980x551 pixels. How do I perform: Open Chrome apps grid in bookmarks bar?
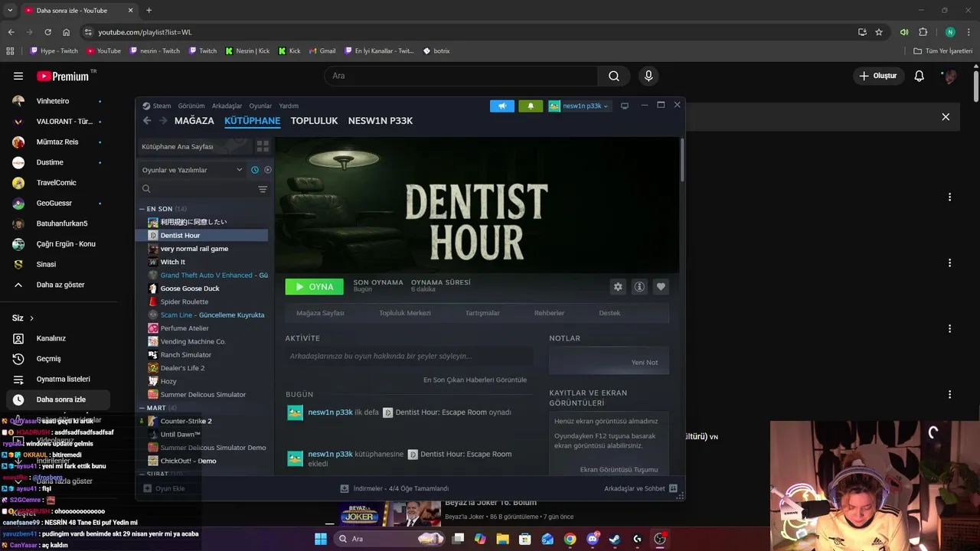[x=10, y=51]
